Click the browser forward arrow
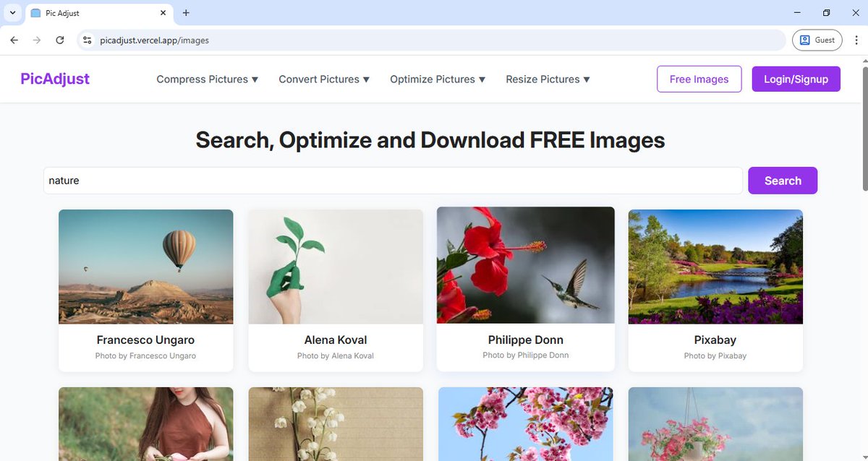The height and width of the screenshot is (461, 868). [37, 40]
